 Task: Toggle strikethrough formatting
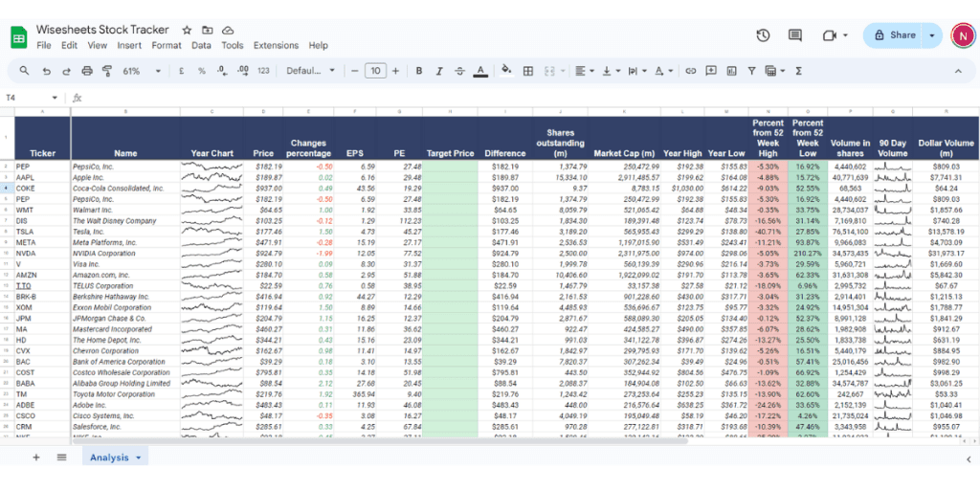point(460,71)
